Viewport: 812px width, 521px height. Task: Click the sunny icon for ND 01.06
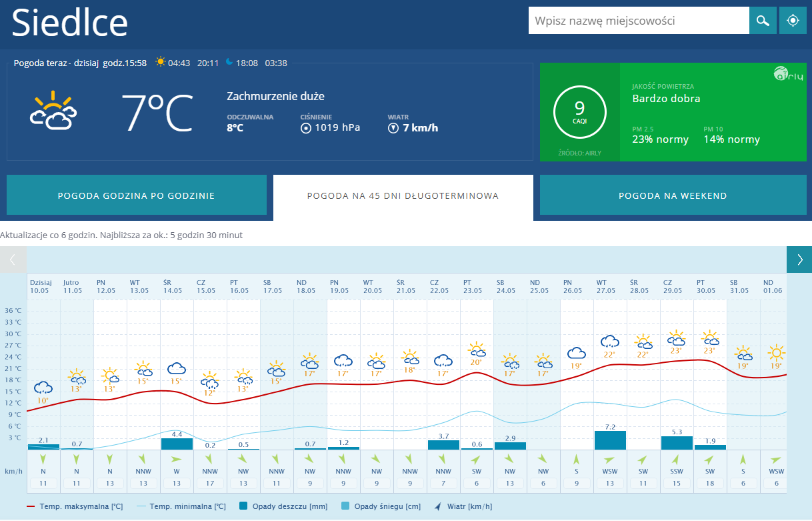776,352
